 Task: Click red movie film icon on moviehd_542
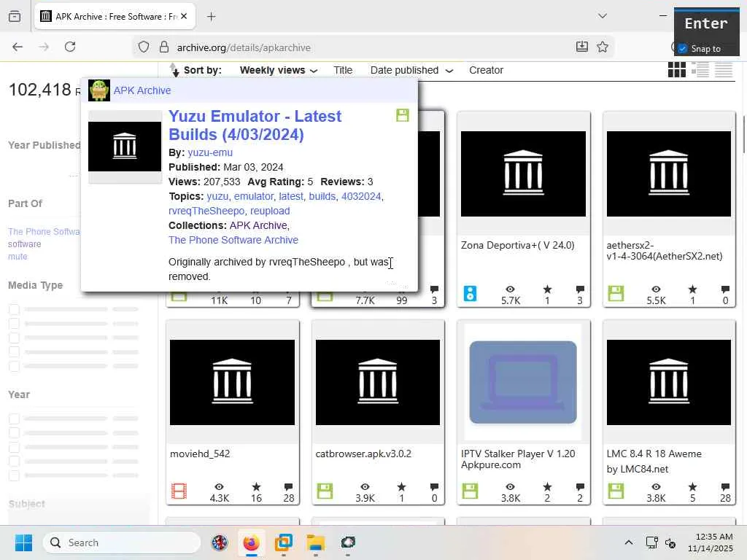pos(179,491)
